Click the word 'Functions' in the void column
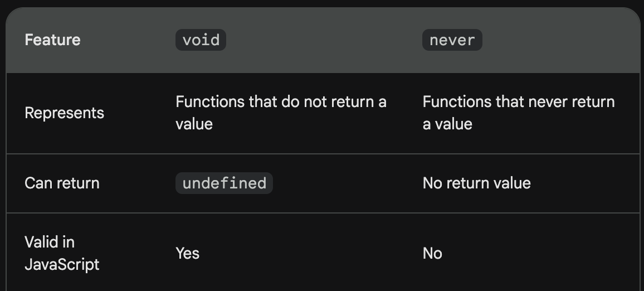 pyautogui.click(x=210, y=101)
